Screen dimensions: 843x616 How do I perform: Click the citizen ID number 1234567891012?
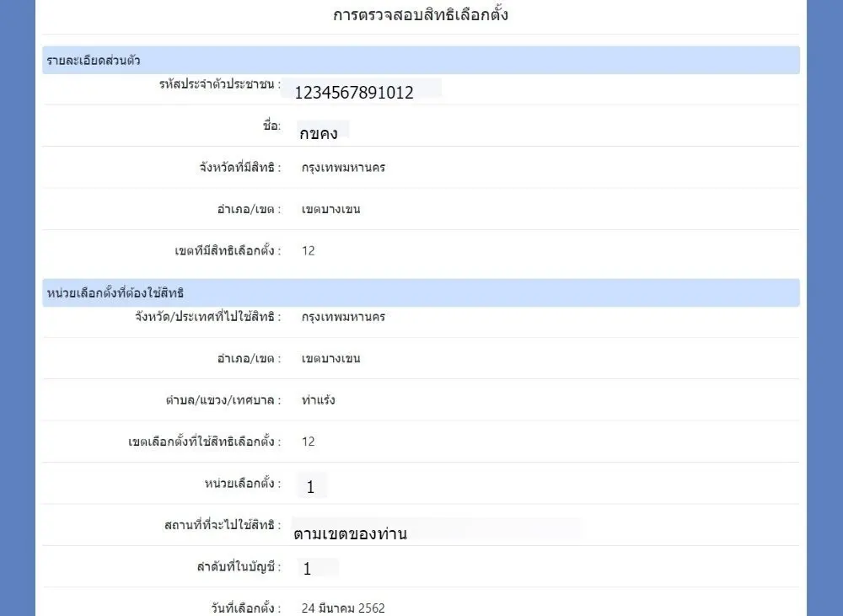(x=354, y=93)
